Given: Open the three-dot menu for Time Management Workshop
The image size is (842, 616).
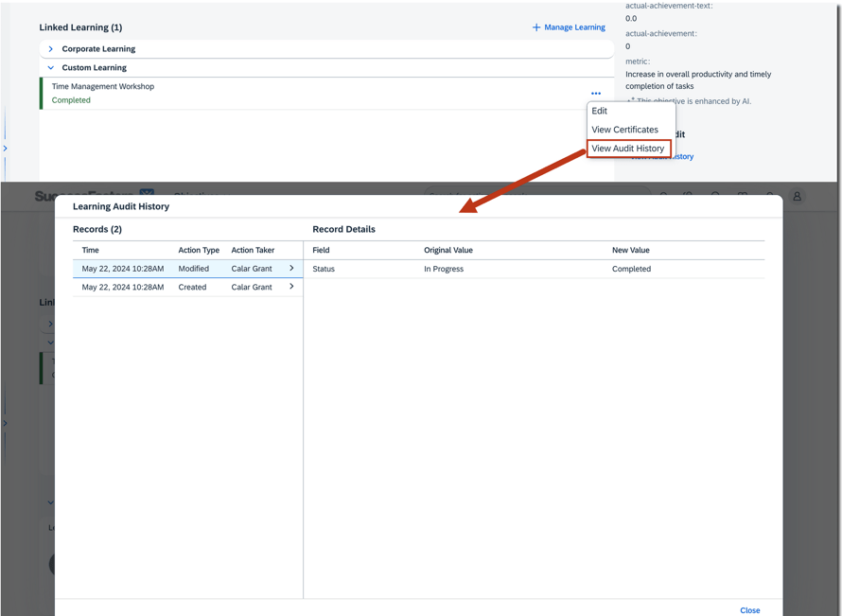Looking at the screenshot, I should click(x=595, y=94).
